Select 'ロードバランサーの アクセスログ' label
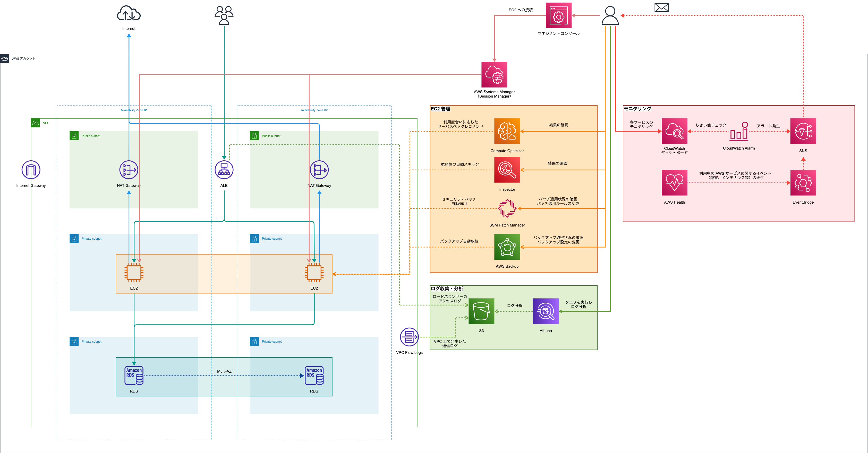The height and width of the screenshot is (453, 868). pos(449,299)
